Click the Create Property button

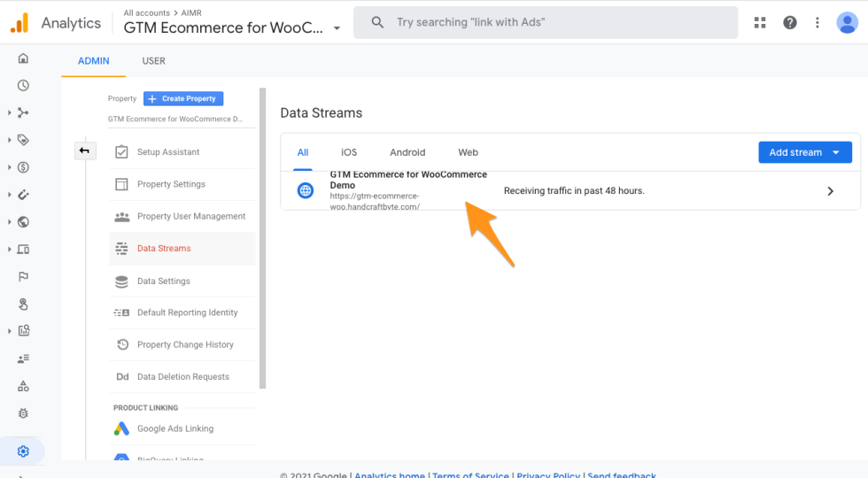[x=183, y=99]
